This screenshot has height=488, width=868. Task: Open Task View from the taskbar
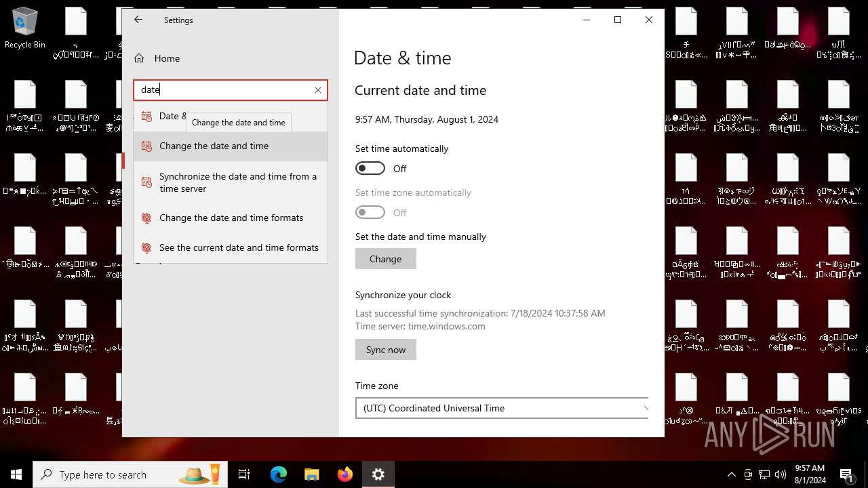[x=244, y=474]
